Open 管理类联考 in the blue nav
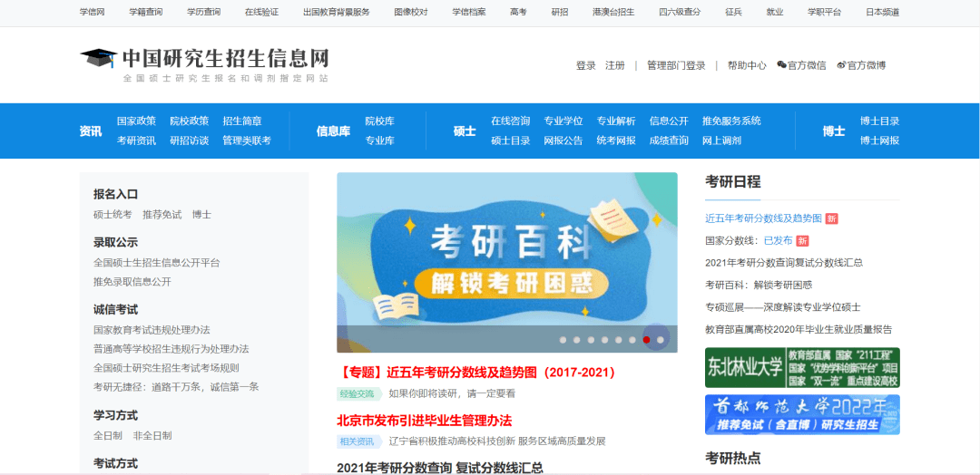Viewport: 980px width, 475px height. coord(247,141)
